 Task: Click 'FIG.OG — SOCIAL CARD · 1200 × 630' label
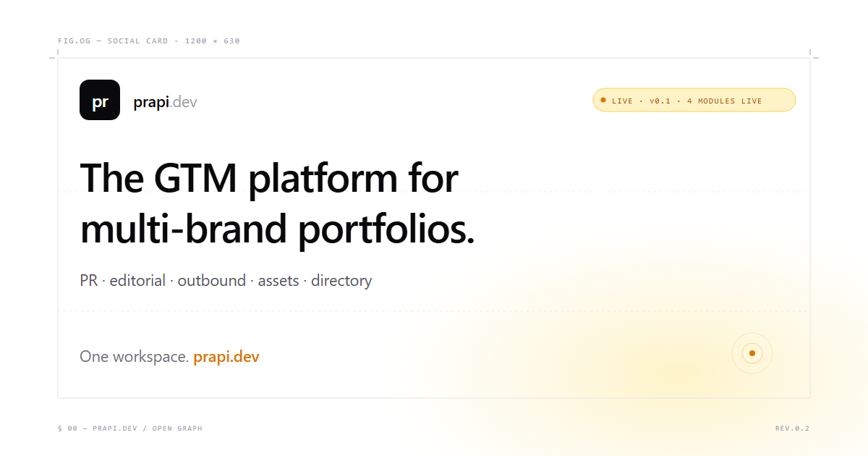point(149,41)
